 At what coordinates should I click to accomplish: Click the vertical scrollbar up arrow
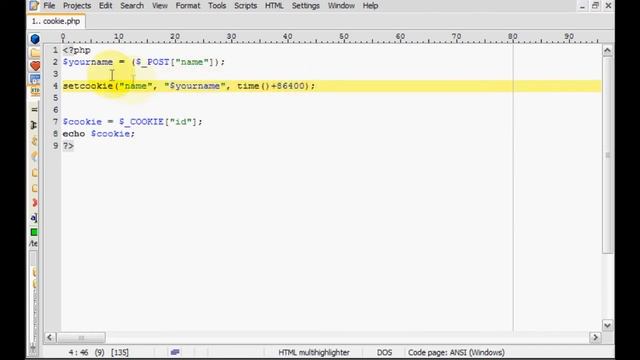coord(607,51)
